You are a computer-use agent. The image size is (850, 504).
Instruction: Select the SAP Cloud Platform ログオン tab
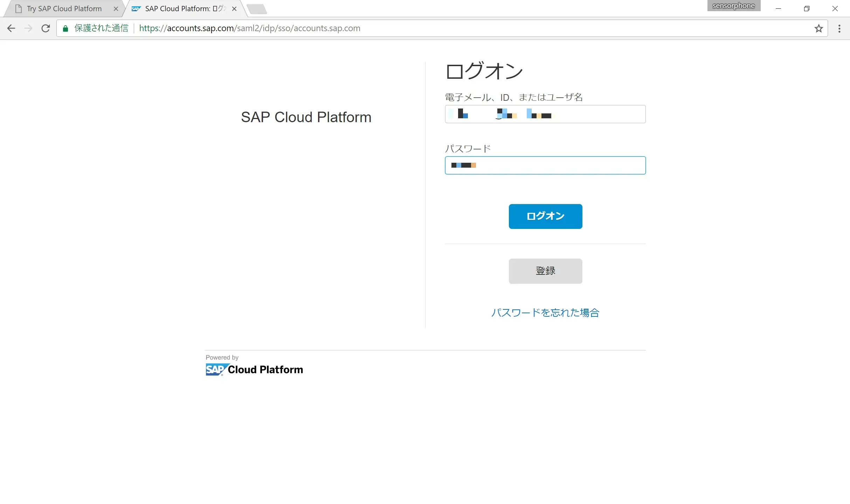[x=185, y=9]
